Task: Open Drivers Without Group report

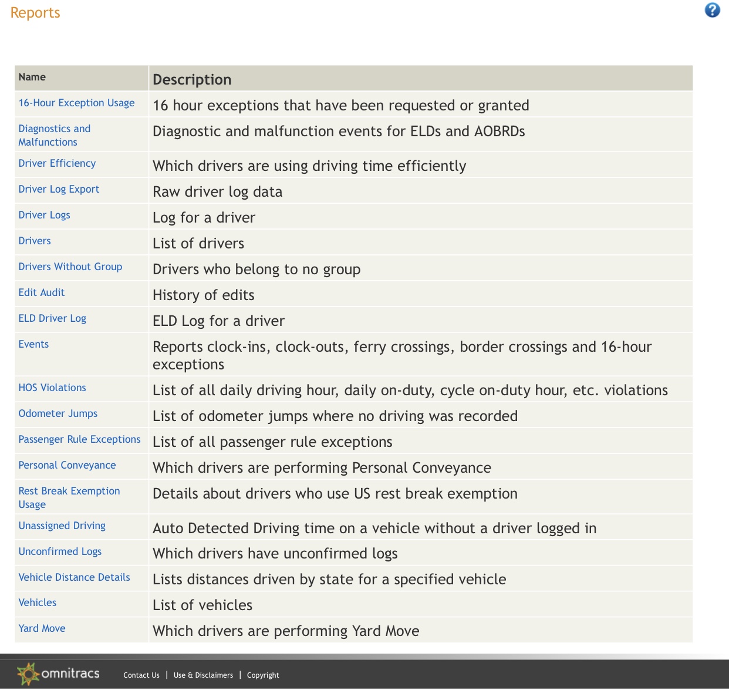Action: (70, 267)
